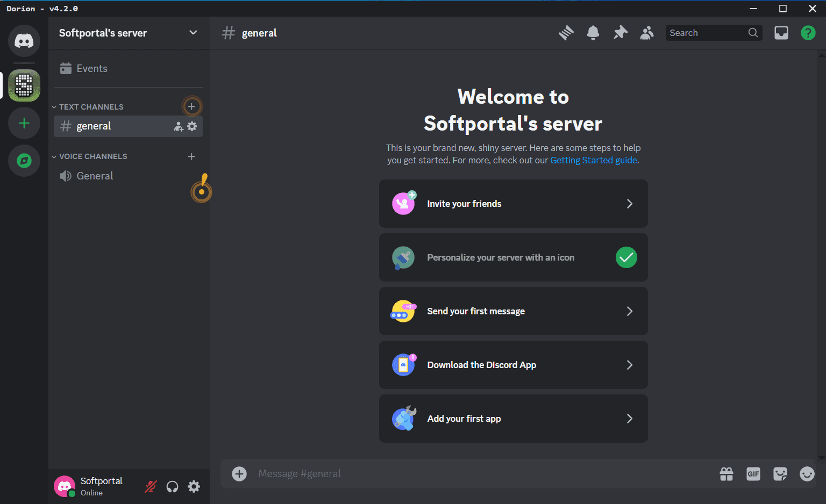Edit general channel via gear icon
The width and height of the screenshot is (826, 504).
(192, 126)
